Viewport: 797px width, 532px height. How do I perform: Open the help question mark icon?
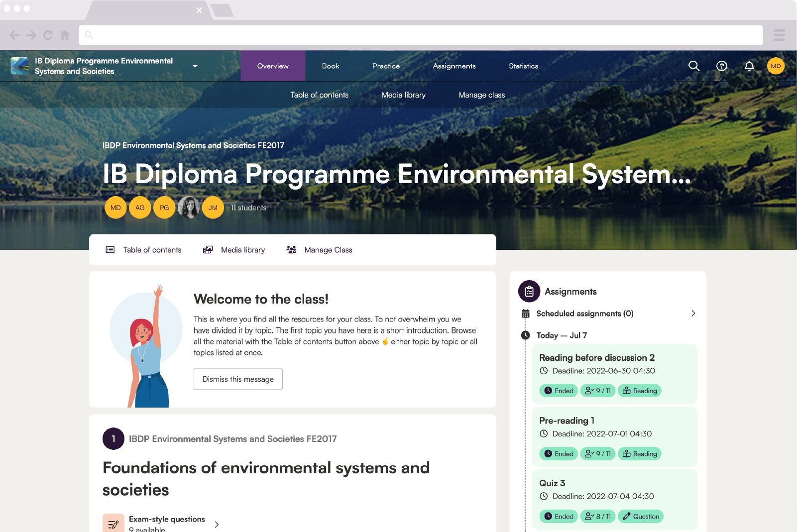click(722, 66)
